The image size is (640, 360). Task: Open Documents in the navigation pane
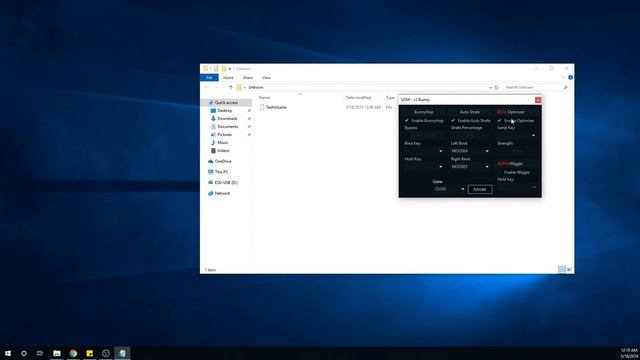click(x=227, y=127)
